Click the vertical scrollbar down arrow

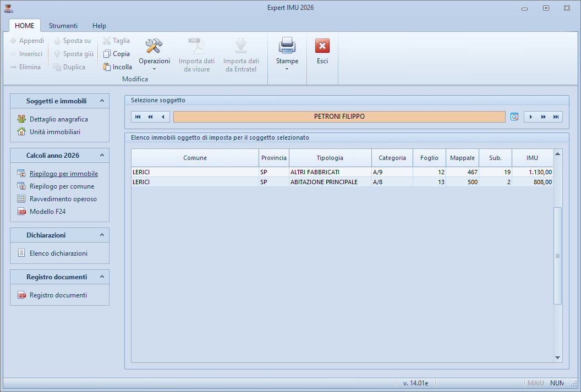coord(557,357)
